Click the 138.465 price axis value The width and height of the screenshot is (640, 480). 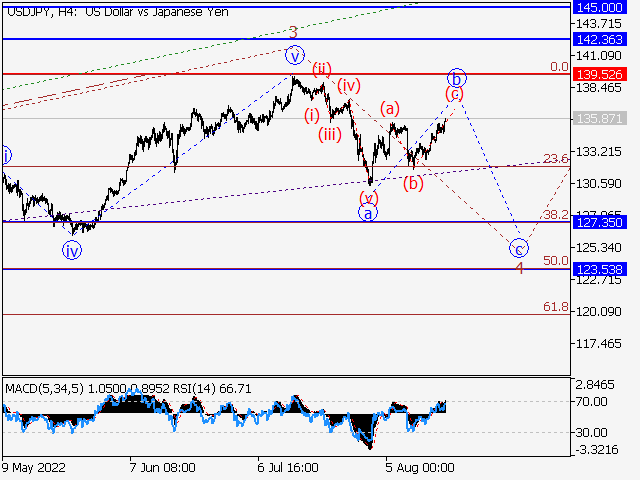pyautogui.click(x=599, y=88)
